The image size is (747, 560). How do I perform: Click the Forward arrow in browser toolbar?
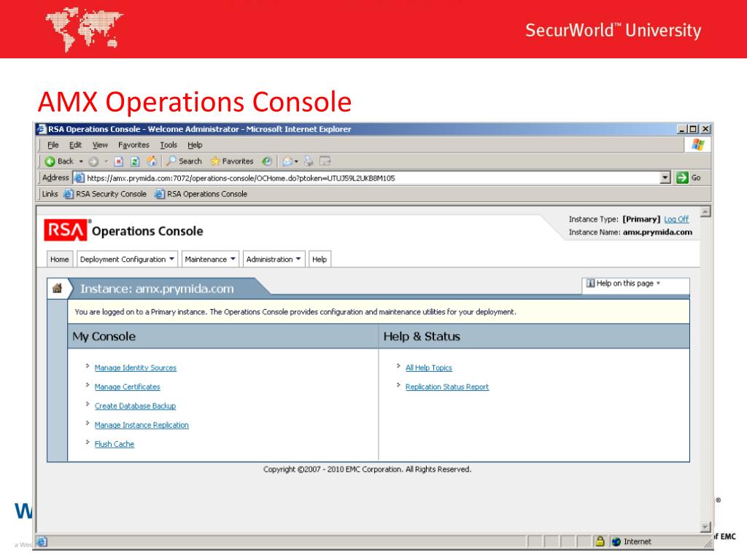(x=93, y=161)
